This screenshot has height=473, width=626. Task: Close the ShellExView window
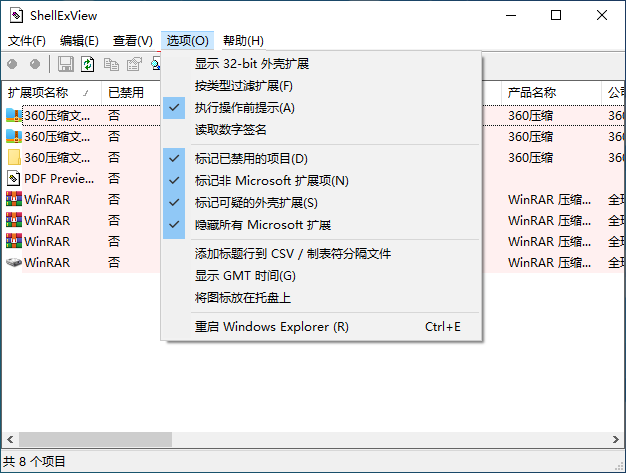(602, 16)
